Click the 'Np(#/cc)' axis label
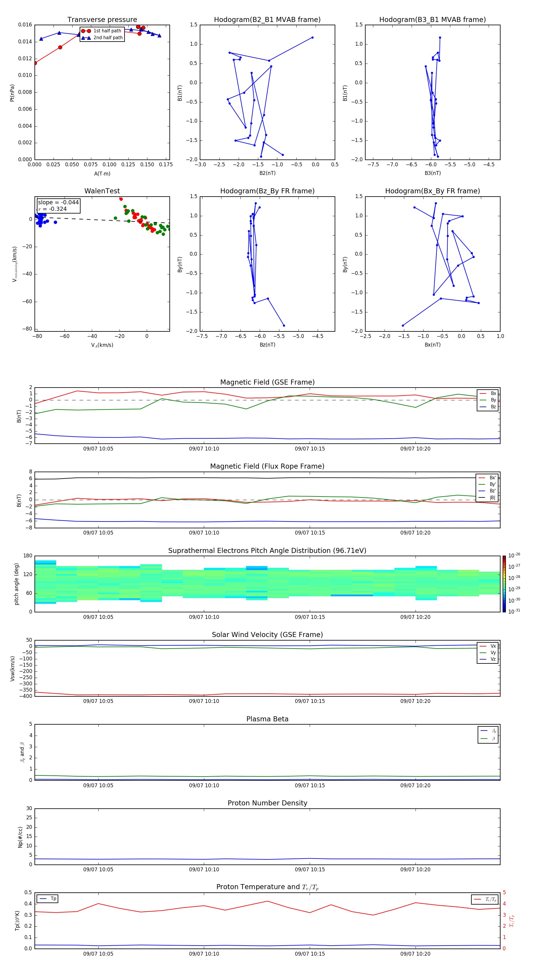 point(20,837)
